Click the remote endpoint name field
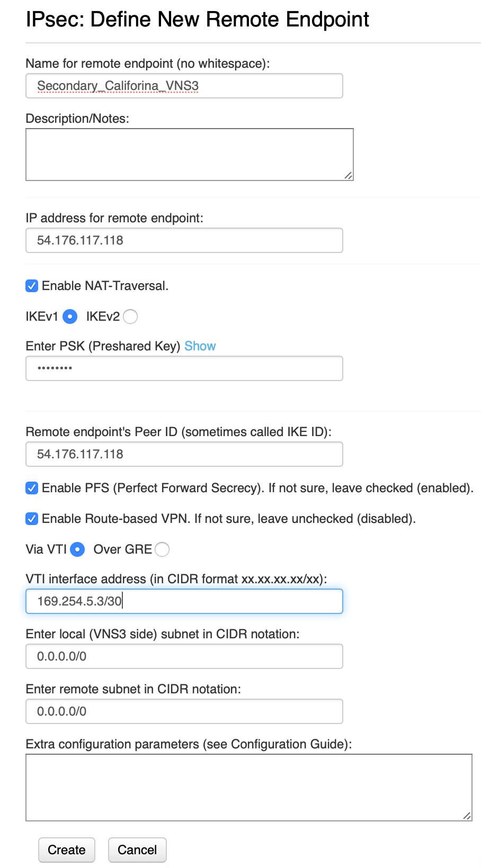This screenshot has width=481, height=868. [x=184, y=85]
